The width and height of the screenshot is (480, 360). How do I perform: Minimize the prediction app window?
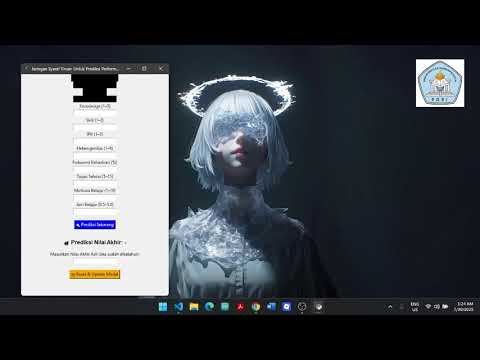[x=128, y=69]
